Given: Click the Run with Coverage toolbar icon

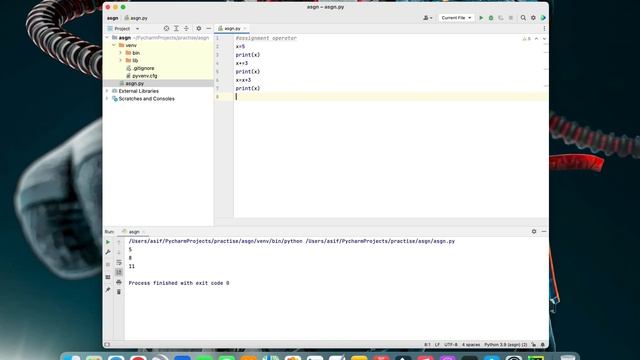Looking at the screenshot, I should [501, 18].
